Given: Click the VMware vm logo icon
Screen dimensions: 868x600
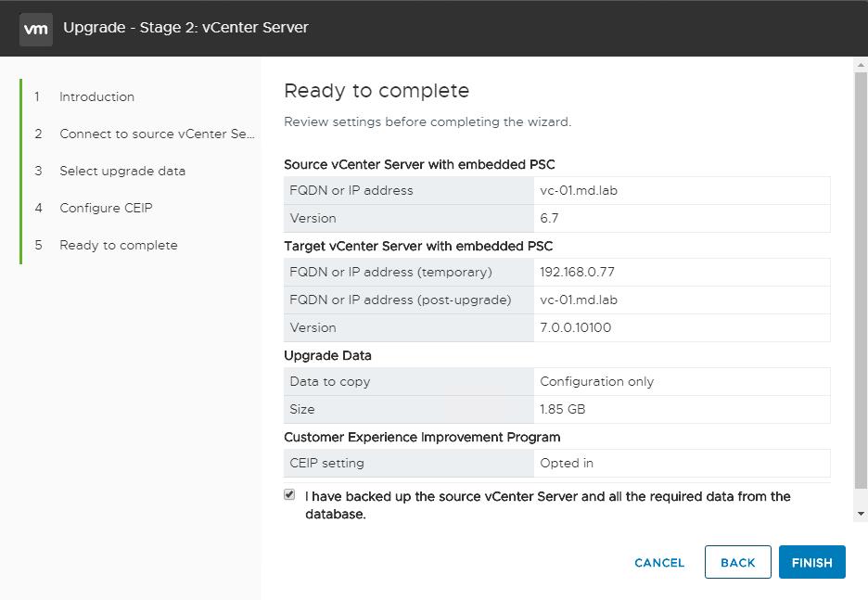Looking at the screenshot, I should coord(36,29).
